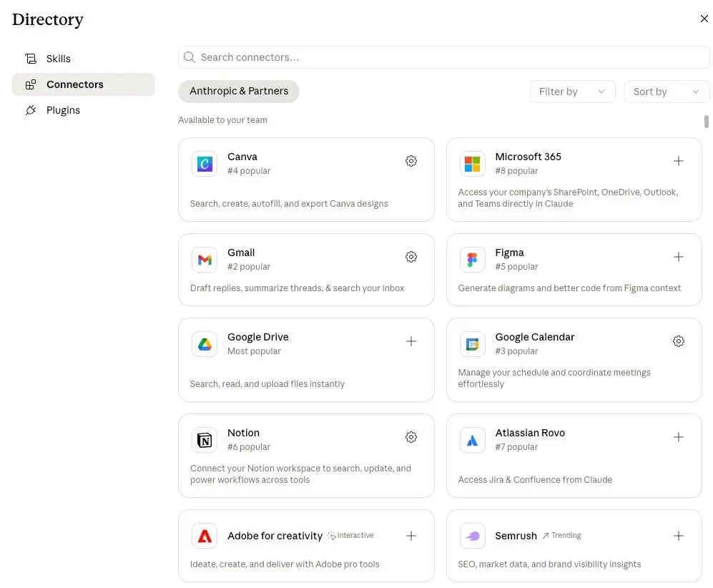Click the search magnifier icon

click(x=190, y=57)
